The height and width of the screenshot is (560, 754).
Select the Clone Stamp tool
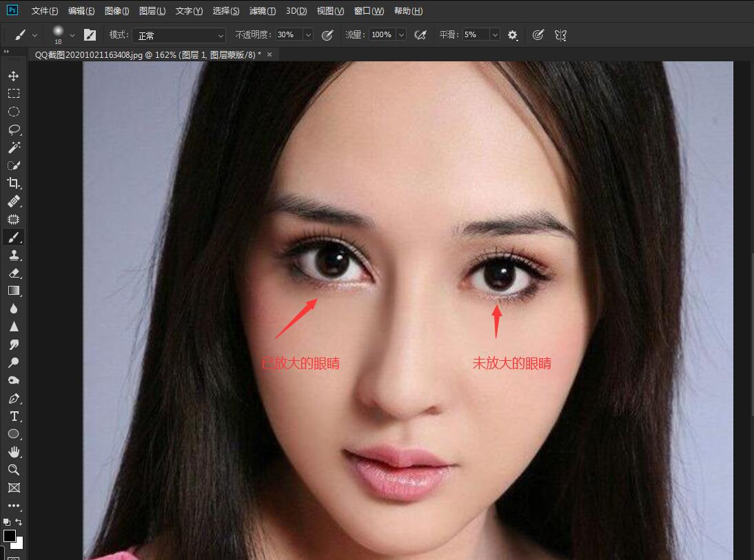pos(14,255)
